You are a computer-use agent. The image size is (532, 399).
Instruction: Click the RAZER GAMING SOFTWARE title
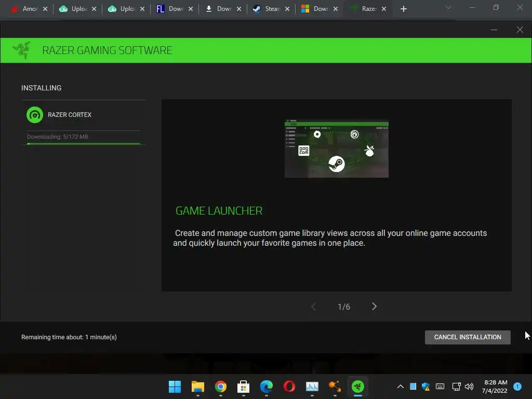[x=107, y=50]
